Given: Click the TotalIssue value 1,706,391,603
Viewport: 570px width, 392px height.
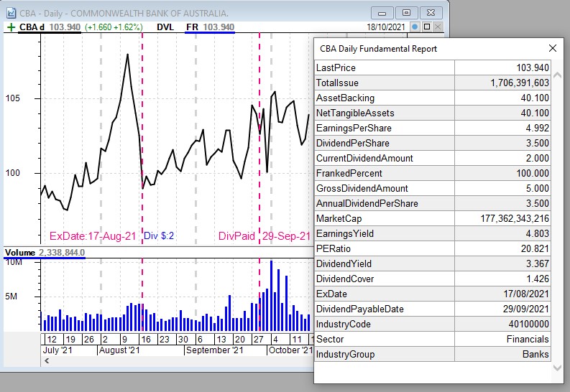Looking at the screenshot, I should pyautogui.click(x=520, y=83).
